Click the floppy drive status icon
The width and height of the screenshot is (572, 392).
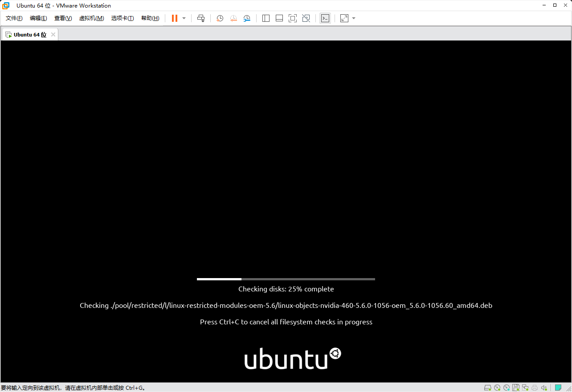point(516,388)
